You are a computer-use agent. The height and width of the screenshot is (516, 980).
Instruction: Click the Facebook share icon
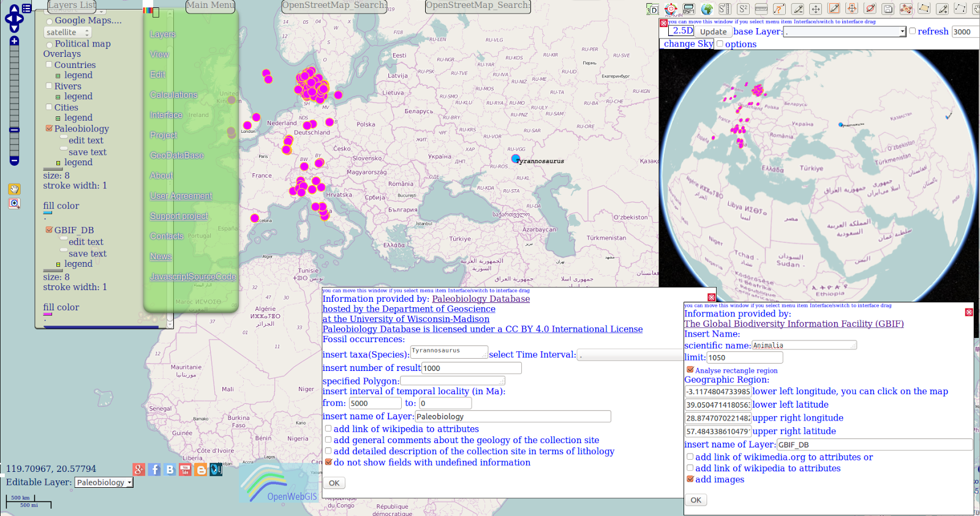[154, 469]
